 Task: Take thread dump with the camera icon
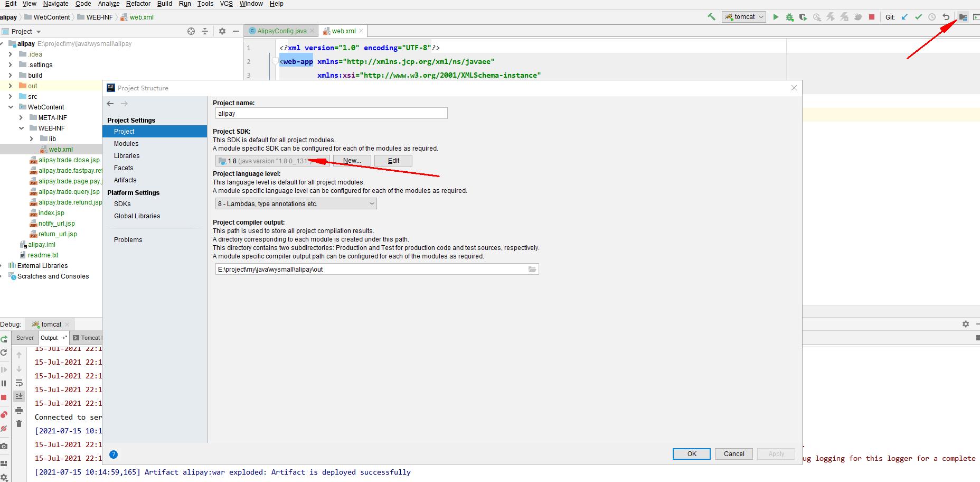4,447
